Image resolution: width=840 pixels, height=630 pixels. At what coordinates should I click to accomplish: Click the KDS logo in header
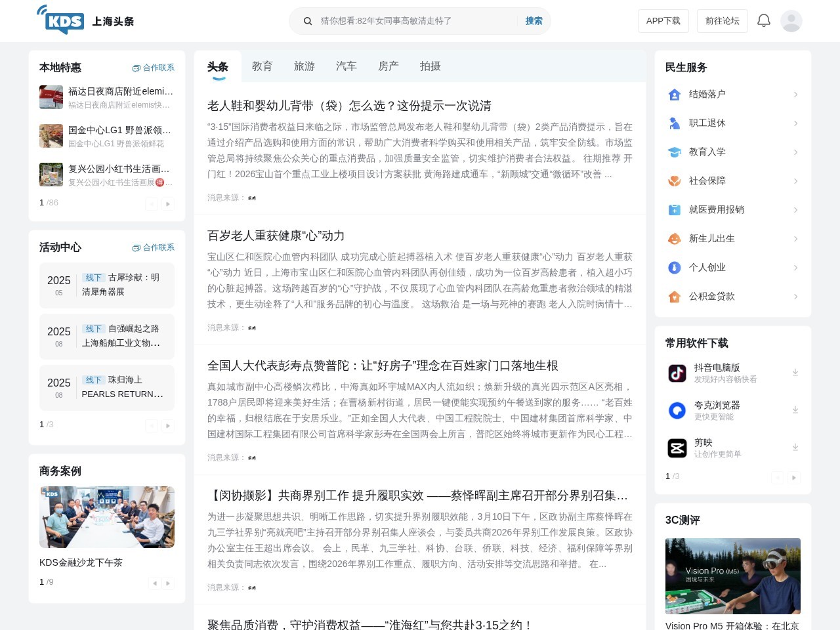click(61, 20)
